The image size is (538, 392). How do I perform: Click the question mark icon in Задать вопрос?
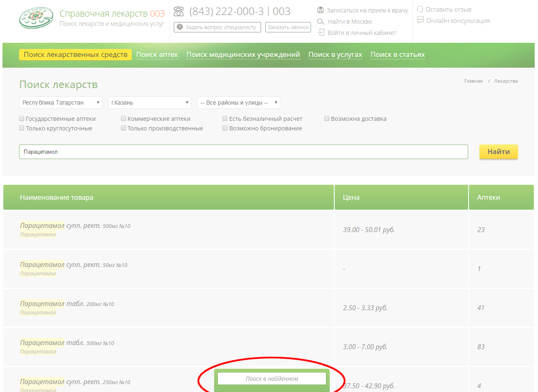click(x=180, y=27)
